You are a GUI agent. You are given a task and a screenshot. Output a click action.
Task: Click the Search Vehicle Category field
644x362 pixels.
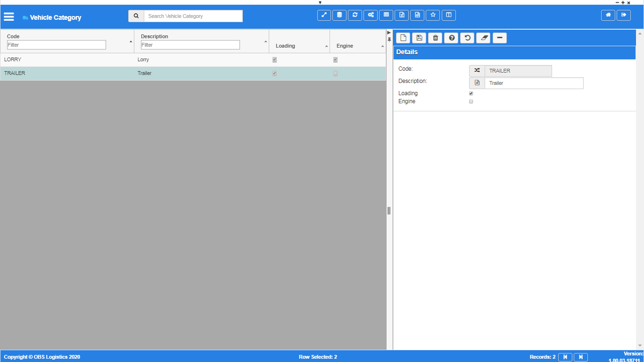tap(193, 16)
